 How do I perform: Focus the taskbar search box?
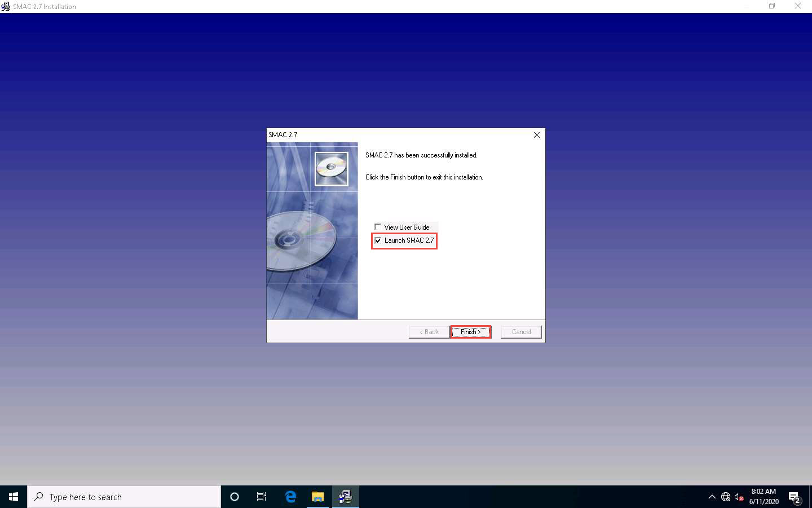click(x=124, y=497)
